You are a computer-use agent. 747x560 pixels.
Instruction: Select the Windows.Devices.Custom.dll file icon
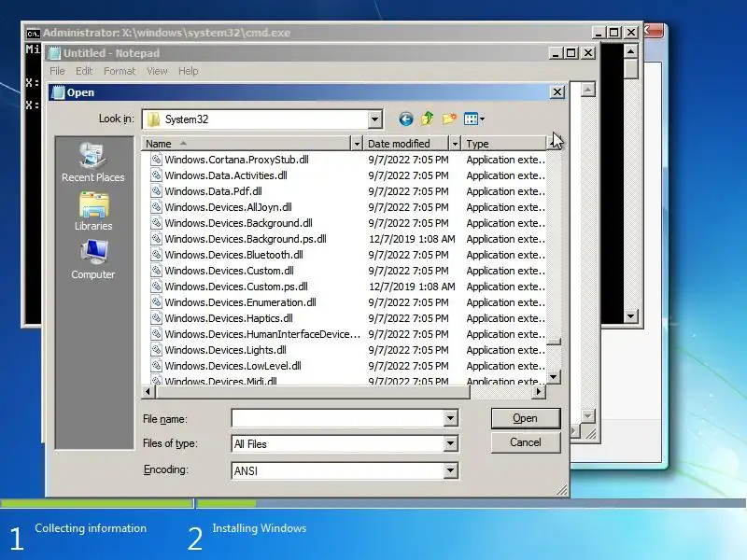click(x=156, y=271)
